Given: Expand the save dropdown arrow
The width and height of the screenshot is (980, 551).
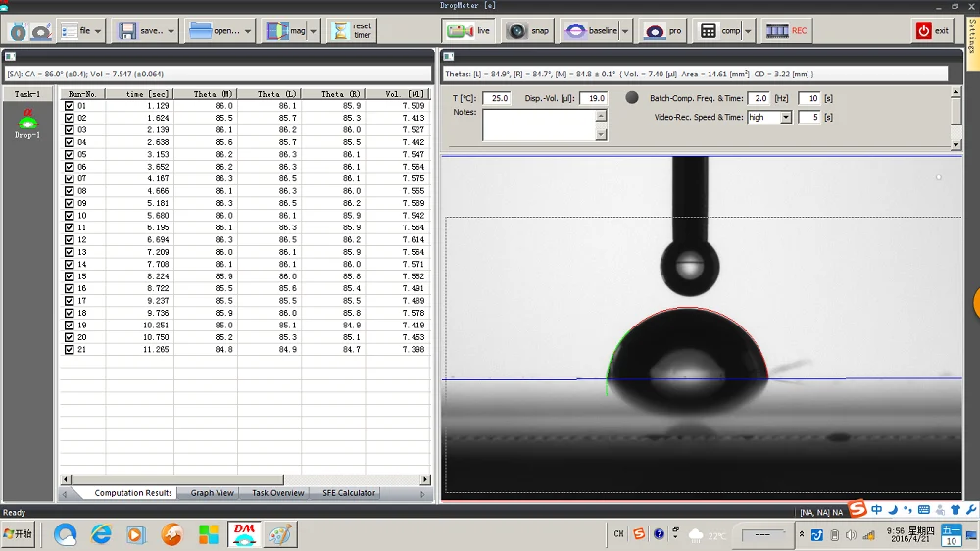Looking at the screenshot, I should pos(171,31).
